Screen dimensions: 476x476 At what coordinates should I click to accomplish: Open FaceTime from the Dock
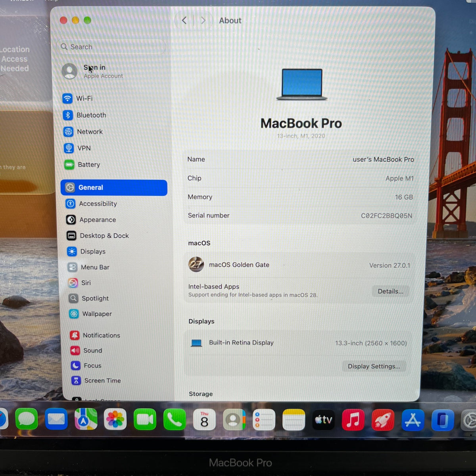point(145,420)
